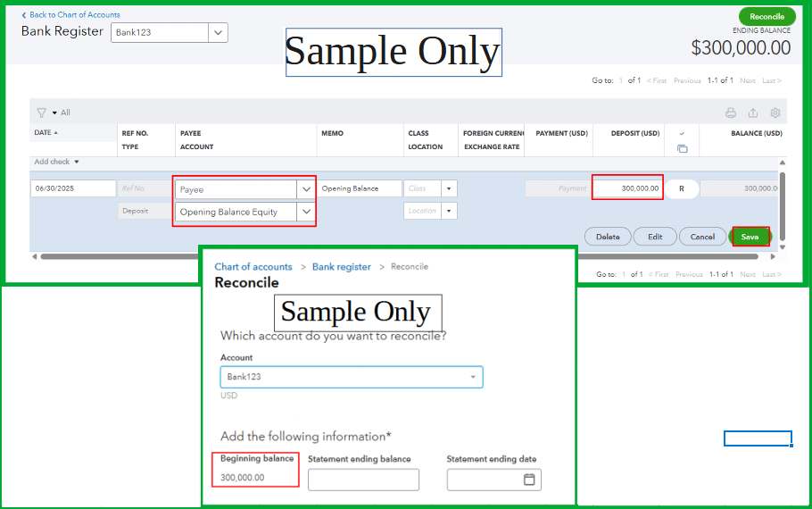
Task: Click the Next link in bottom pagination
Action: pyautogui.click(x=747, y=275)
